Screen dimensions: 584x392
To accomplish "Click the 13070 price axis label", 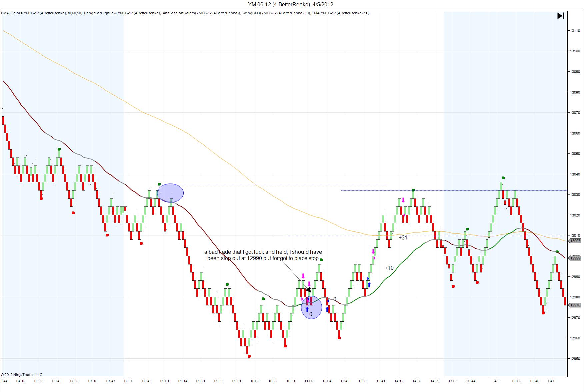I will click(x=575, y=113).
